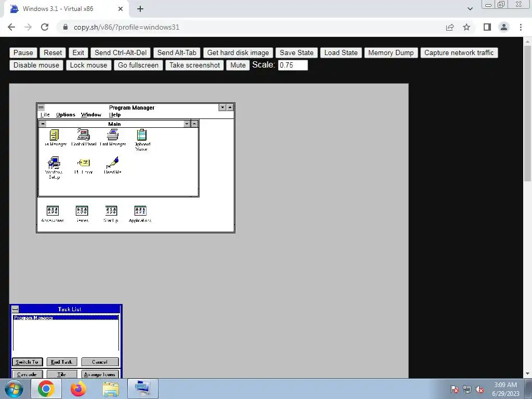Viewport: 532px width, 399px height.
Task: Click network status tray icon
Action: coord(467,389)
